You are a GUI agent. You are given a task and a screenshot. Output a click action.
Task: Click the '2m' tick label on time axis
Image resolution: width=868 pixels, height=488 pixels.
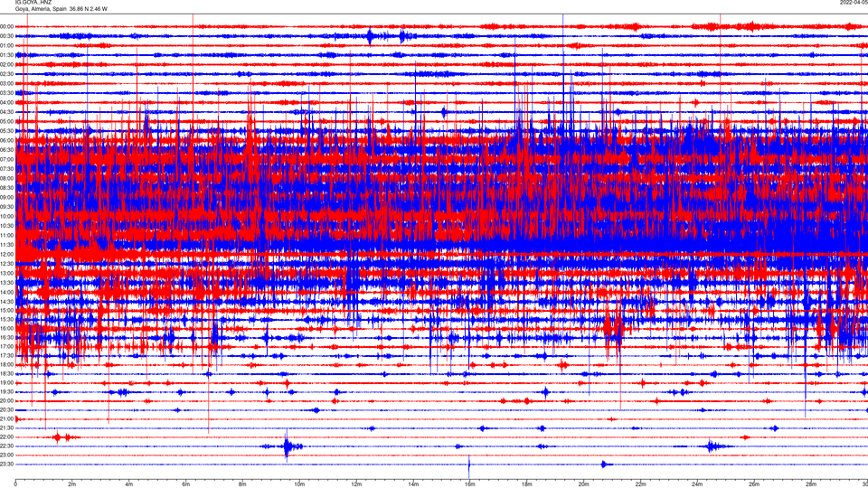tap(72, 484)
